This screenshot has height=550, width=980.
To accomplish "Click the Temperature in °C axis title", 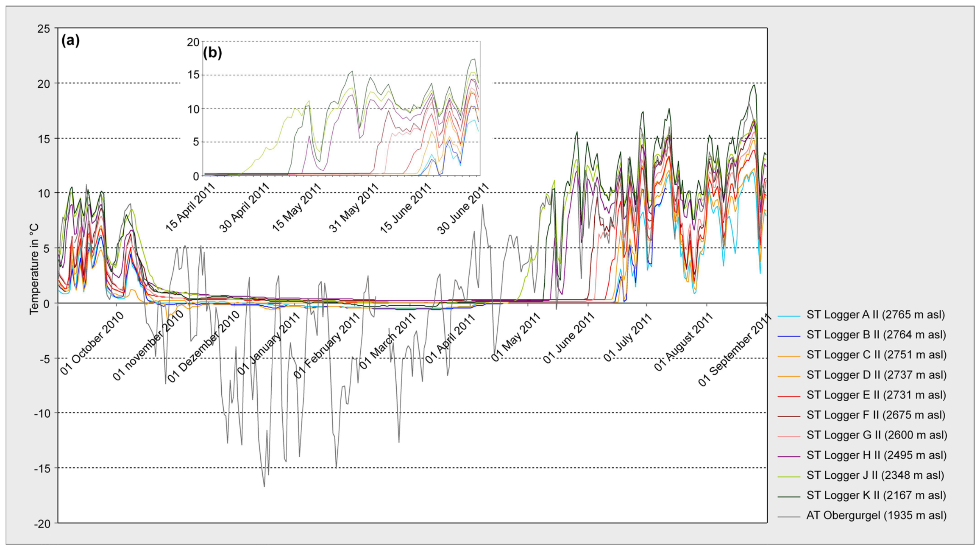I will (x=34, y=269).
